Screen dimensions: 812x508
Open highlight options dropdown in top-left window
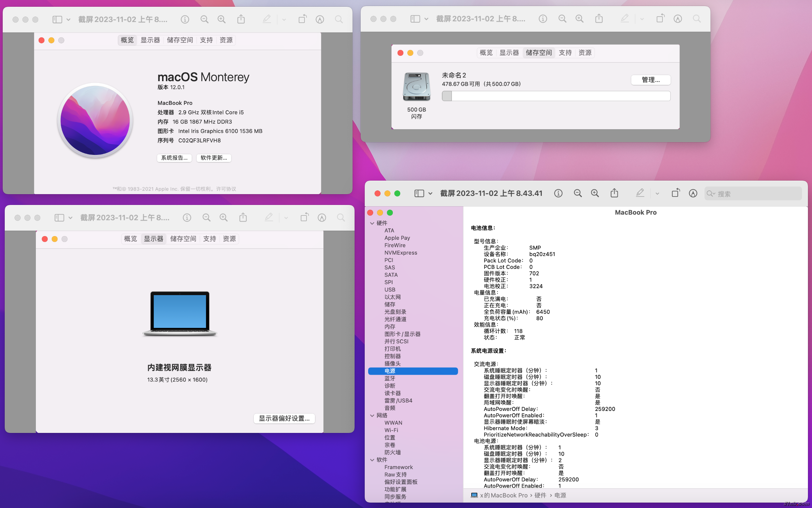coord(284,20)
